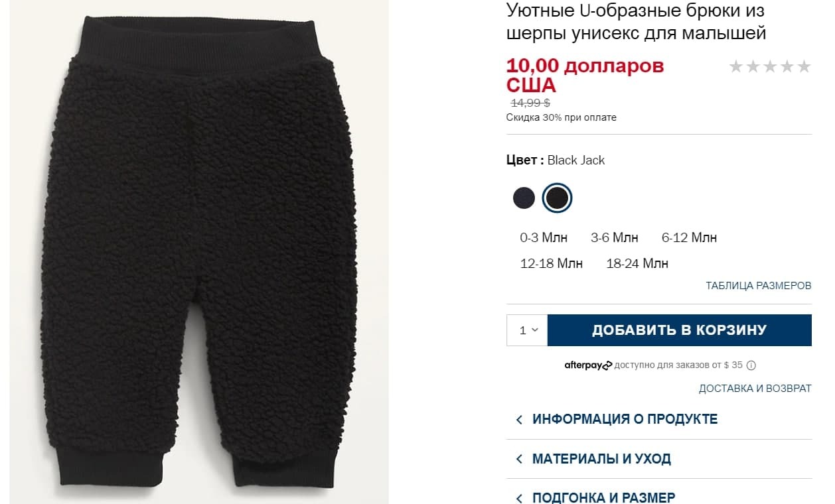This screenshot has width=835, height=504.
Task: Click chevron beside МАТЕРИАЛЫ И УХОД
Action: [x=519, y=459]
